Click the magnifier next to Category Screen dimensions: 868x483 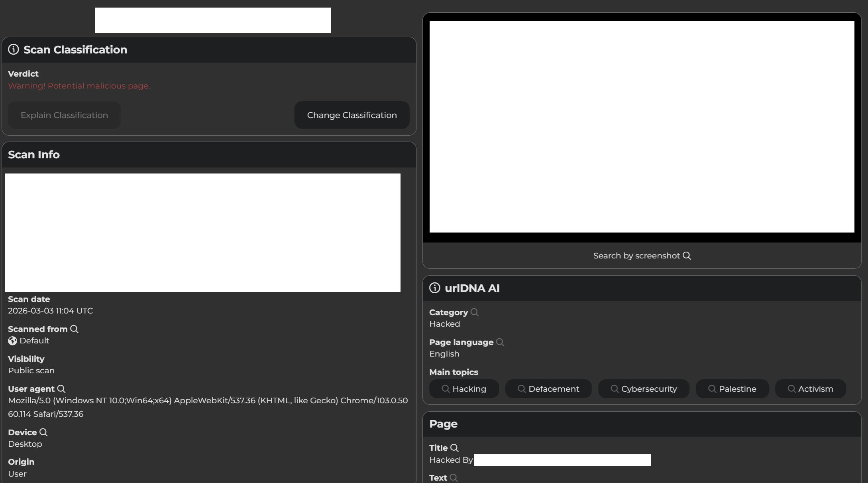[475, 312]
